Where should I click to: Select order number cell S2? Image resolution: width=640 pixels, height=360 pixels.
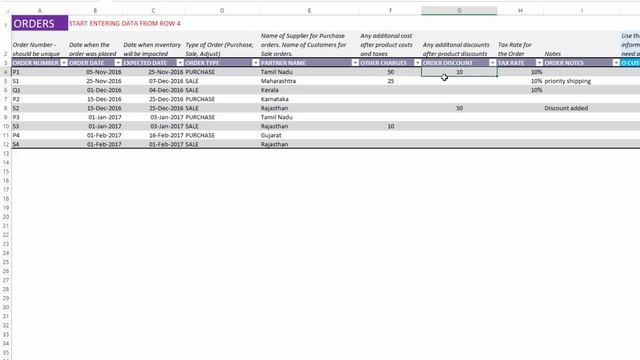40,108
